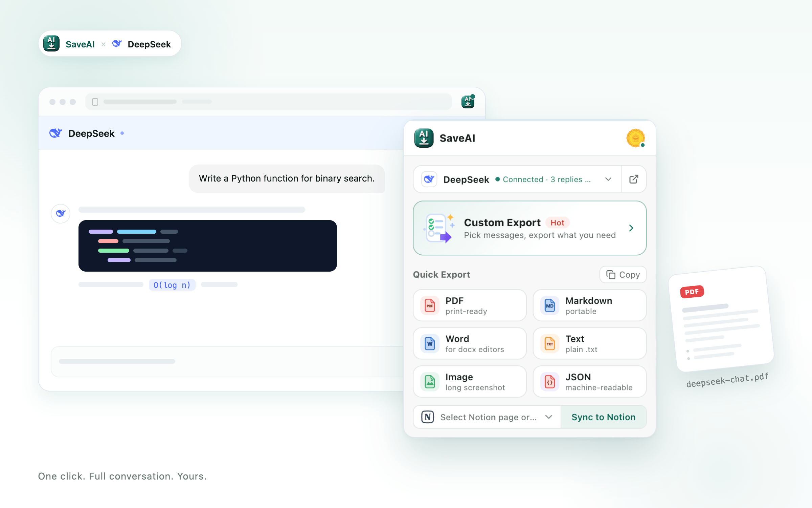Click Sync to Notion button
This screenshot has width=812, height=508.
click(604, 417)
